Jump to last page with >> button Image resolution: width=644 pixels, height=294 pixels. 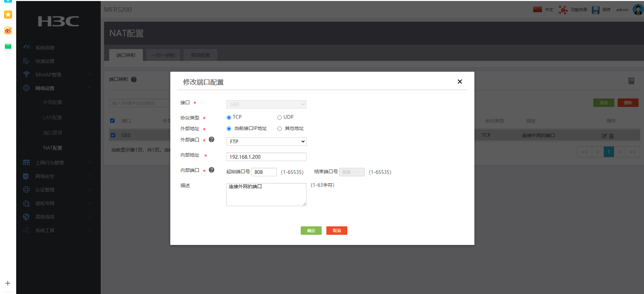pos(633,152)
